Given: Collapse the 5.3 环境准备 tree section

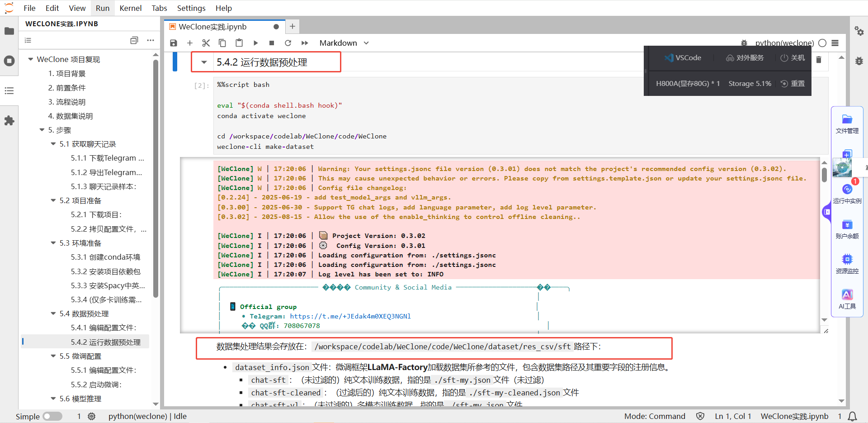Looking at the screenshot, I should [x=53, y=243].
